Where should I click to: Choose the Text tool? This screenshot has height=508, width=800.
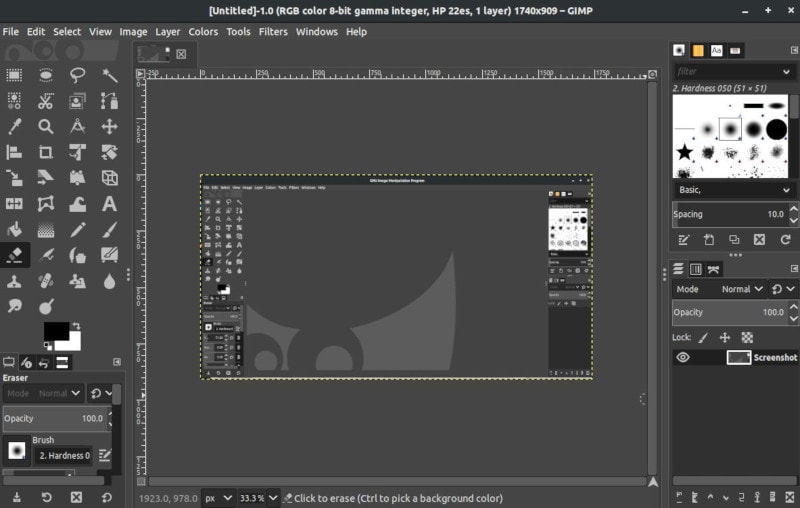pos(109,204)
